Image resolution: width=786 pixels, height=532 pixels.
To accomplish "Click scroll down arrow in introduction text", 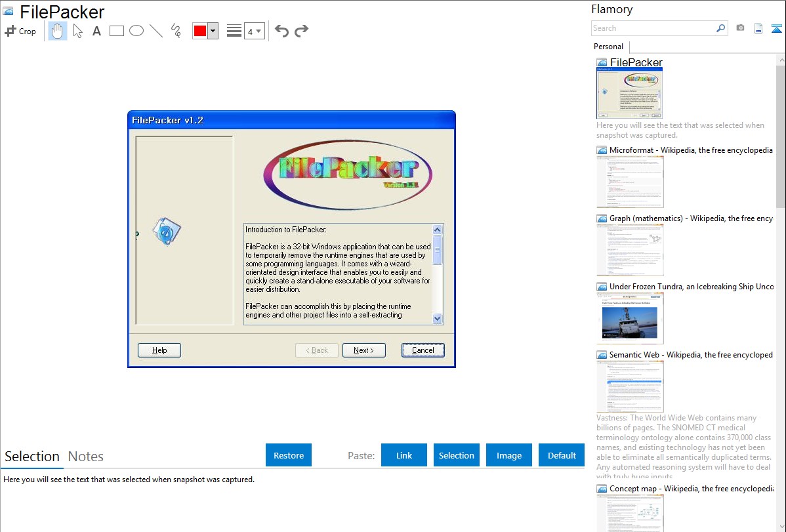I will (437, 318).
